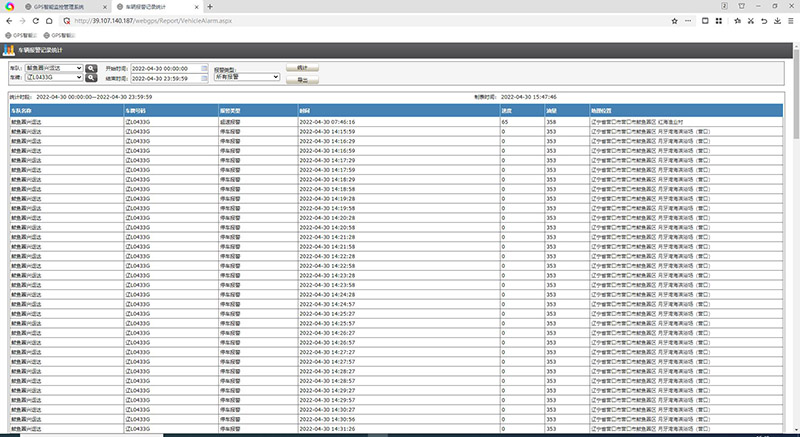This screenshot has width=800, height=437.
Task: Click the search icon beside the vehicle dropdown
Action: 91,77
